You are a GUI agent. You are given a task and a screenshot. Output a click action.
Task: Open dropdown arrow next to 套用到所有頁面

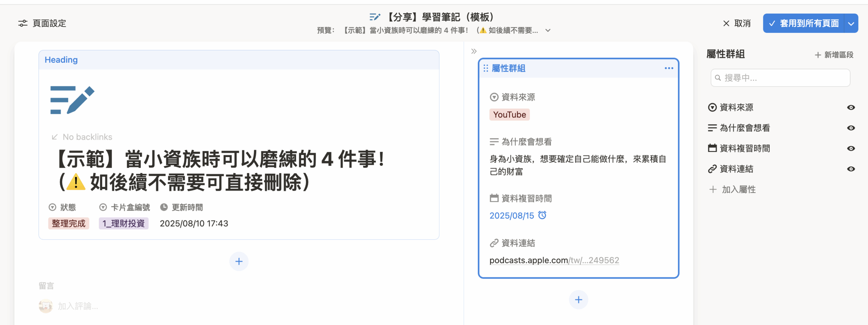[x=851, y=23]
